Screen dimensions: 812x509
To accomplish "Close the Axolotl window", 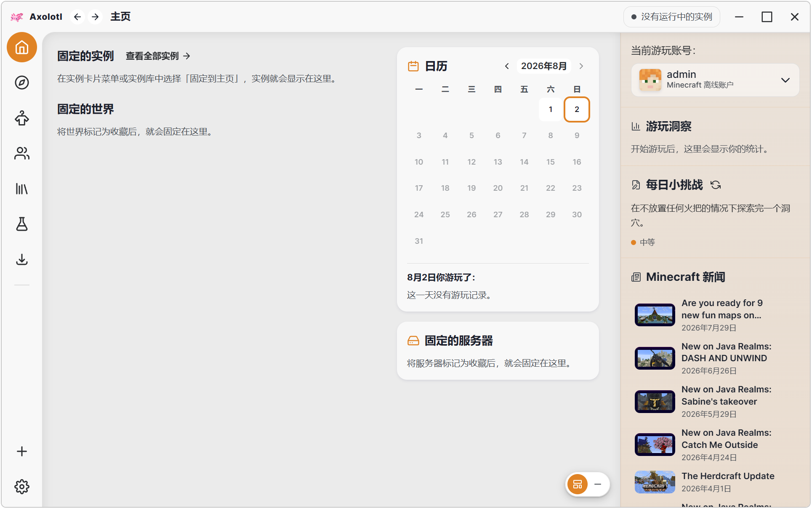I will click(795, 17).
